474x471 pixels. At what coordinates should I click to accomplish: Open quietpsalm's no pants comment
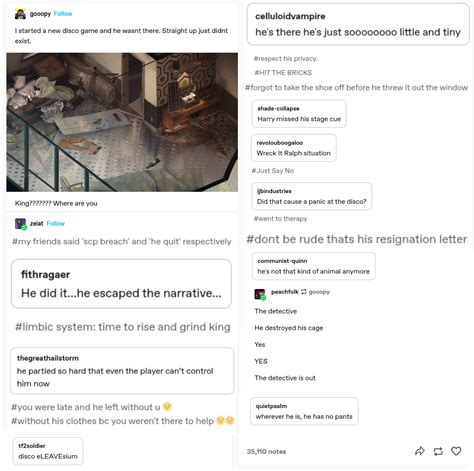[304, 411]
